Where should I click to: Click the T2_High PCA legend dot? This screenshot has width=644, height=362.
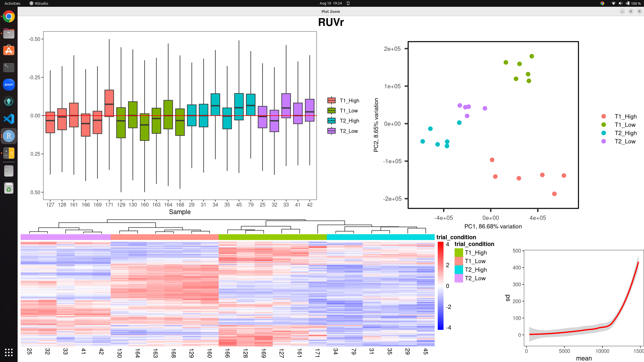coord(603,133)
